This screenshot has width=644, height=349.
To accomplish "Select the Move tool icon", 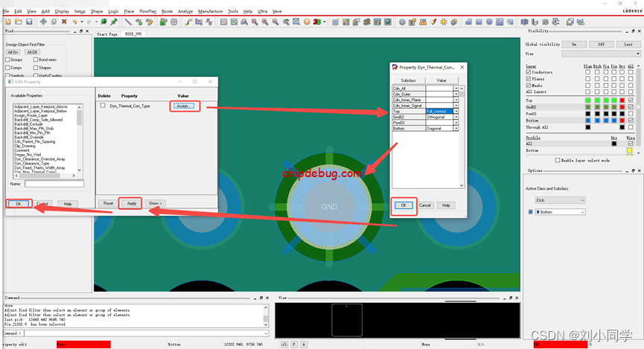I will click(x=43, y=22).
